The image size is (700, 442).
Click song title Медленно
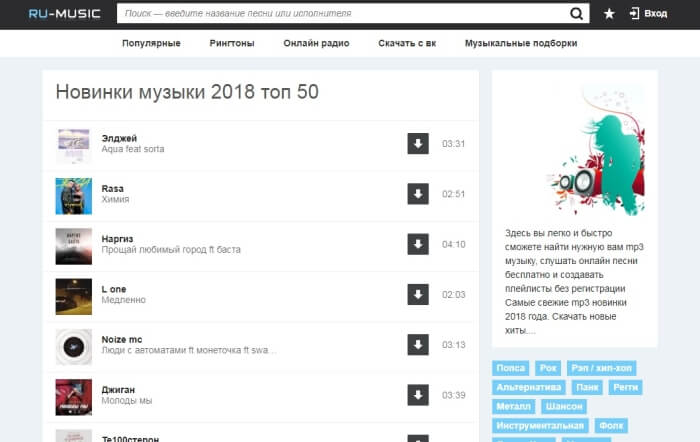[x=124, y=300]
